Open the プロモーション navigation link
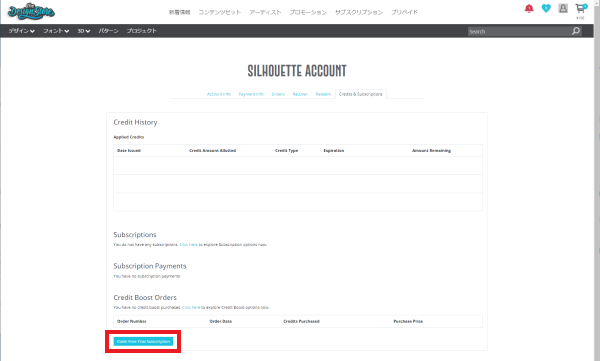 click(308, 12)
